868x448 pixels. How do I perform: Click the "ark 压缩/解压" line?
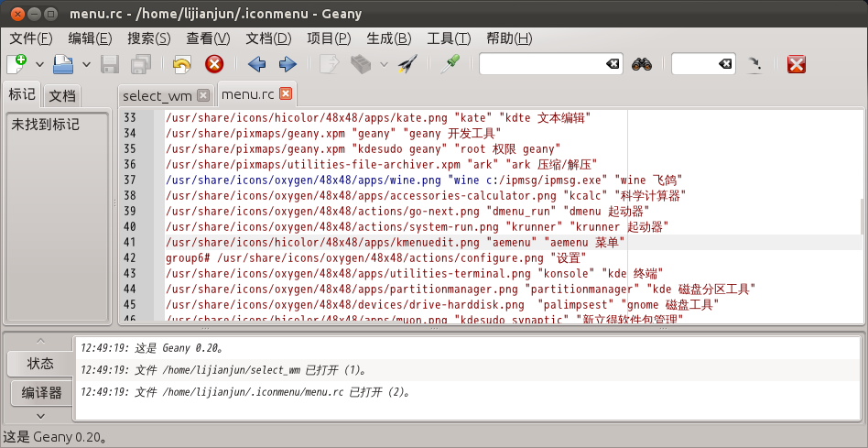tap(382, 165)
